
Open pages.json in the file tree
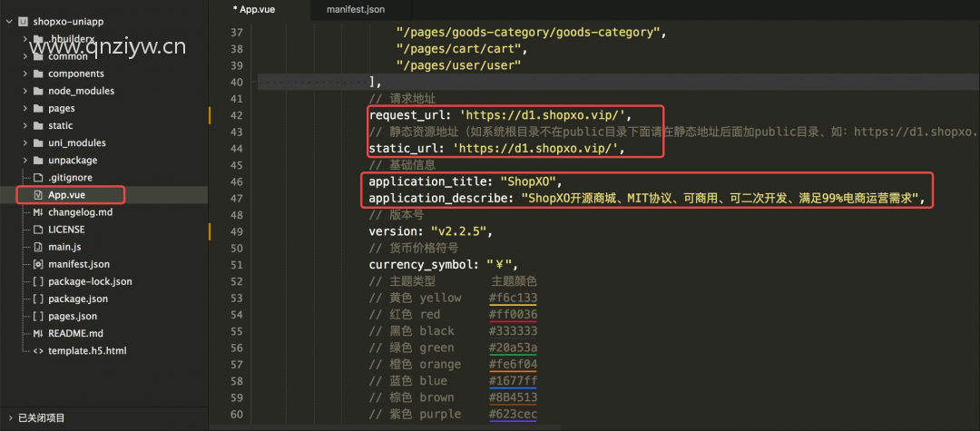click(73, 316)
